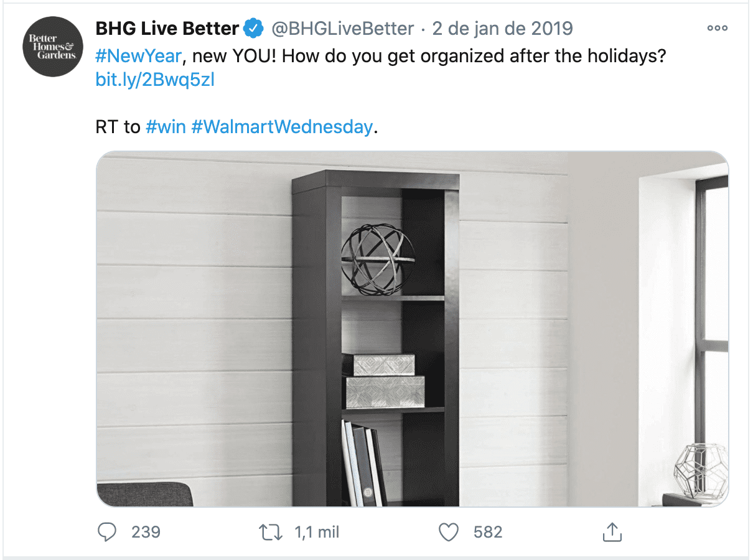This screenshot has height=560, width=753.
Task: Click the reply speech bubble icon
Action: point(108,532)
